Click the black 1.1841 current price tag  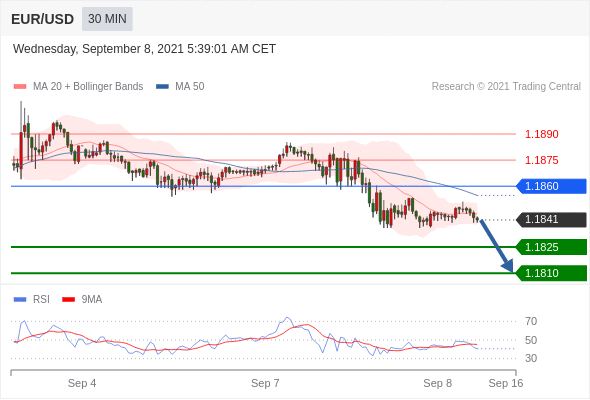pos(551,219)
